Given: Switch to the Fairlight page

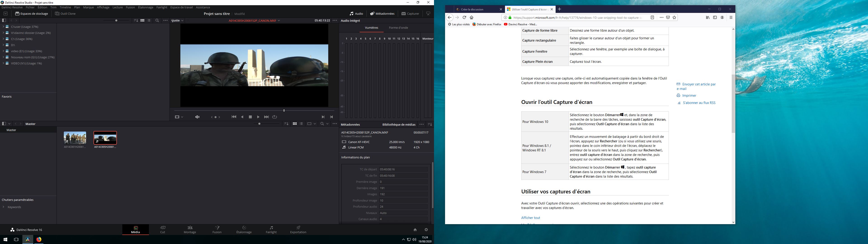Looking at the screenshot, I should (271, 230).
